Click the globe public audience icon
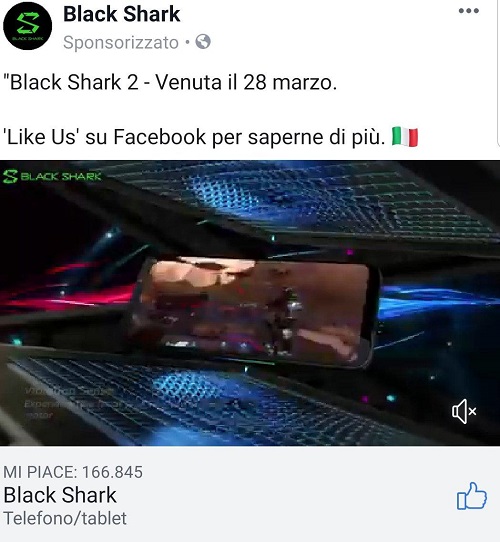The width and height of the screenshot is (500, 542). 203,42
